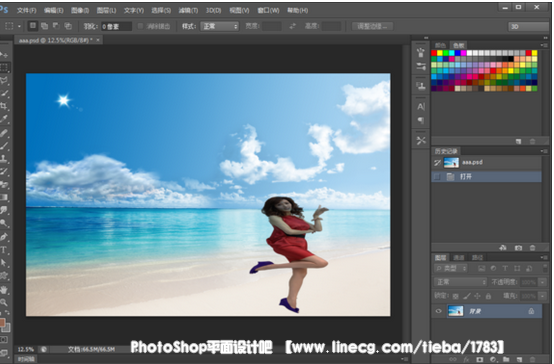
Task: Toggle visibility eye of 背景 layer
Action: pos(438,311)
